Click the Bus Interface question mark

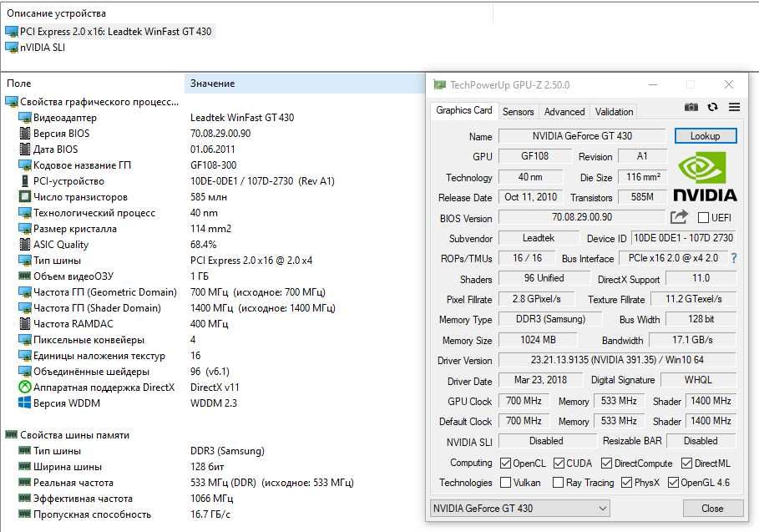[734, 258]
